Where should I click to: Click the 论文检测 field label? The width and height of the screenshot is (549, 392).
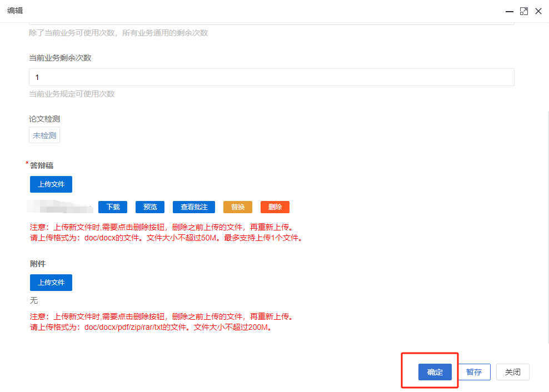pyautogui.click(x=44, y=119)
